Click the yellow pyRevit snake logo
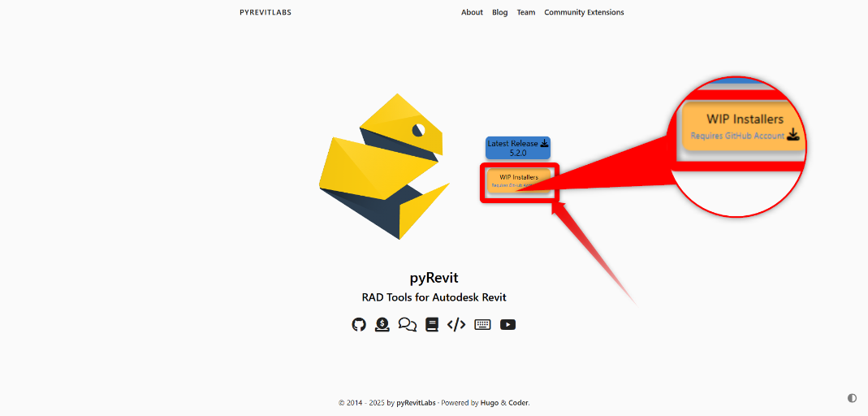Screen dimensions: 868x416 pyautogui.click(x=384, y=167)
